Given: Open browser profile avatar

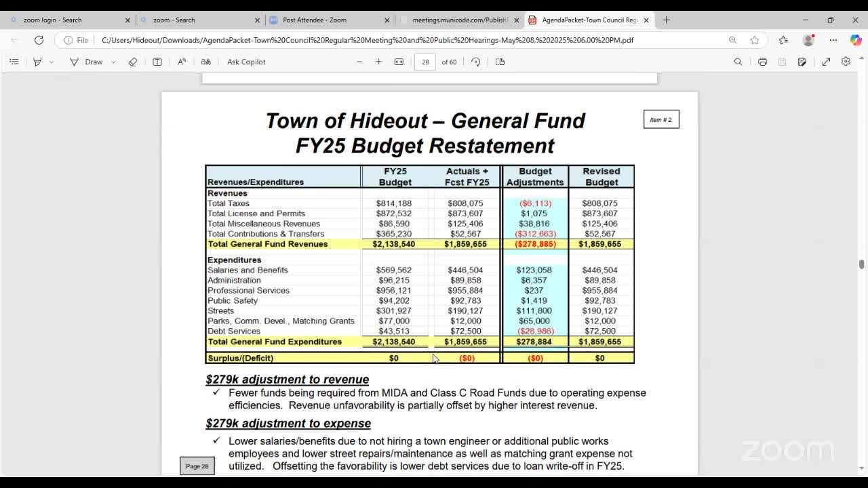Looking at the screenshot, I should tap(808, 40).
